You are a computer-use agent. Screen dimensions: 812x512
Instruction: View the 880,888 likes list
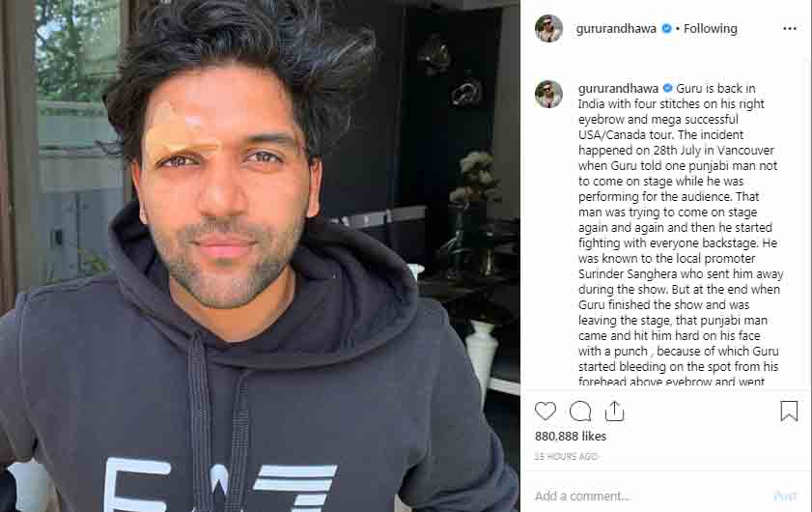coord(571,437)
